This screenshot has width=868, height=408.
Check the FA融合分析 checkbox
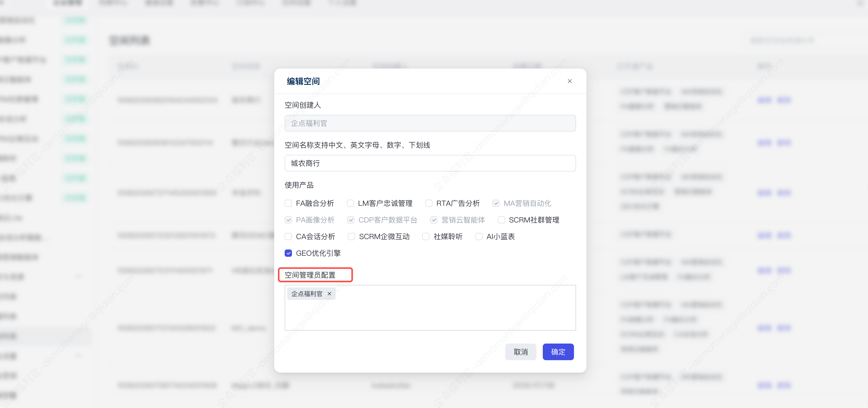[x=288, y=203]
